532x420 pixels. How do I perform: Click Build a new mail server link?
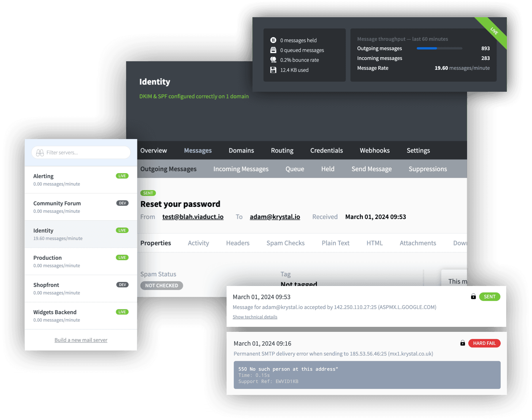click(81, 340)
